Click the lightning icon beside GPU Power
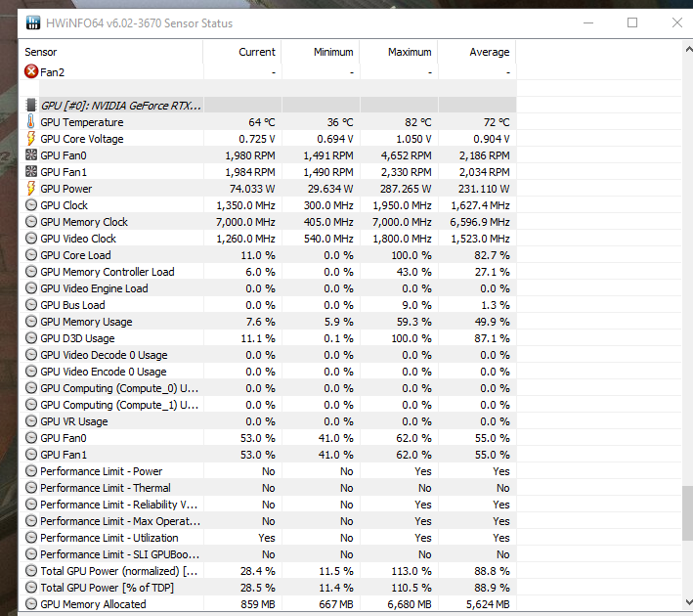This screenshot has width=693, height=616. click(30, 188)
